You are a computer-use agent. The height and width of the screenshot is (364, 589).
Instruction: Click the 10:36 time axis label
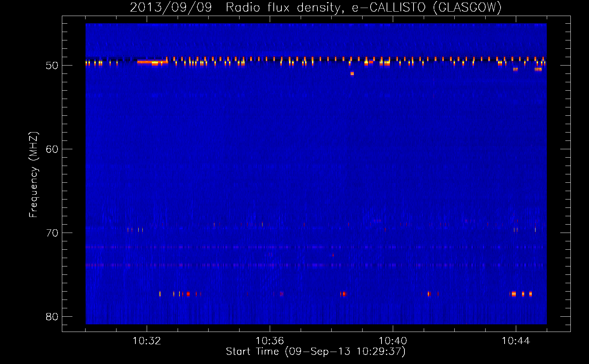pyautogui.click(x=270, y=341)
